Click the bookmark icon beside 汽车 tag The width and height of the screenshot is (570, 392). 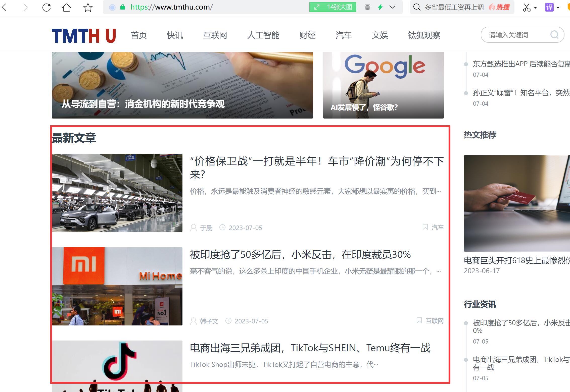(425, 227)
